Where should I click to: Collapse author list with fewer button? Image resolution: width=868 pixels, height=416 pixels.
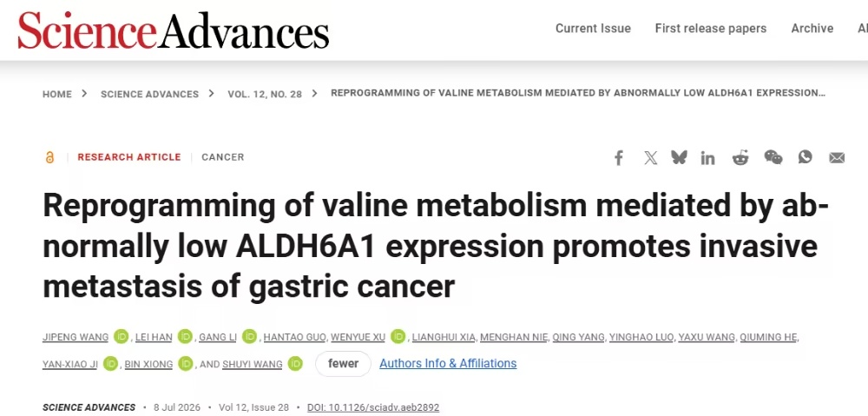[343, 364]
